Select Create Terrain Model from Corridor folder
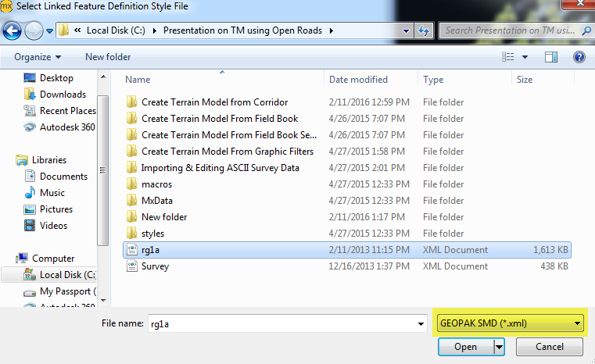595x364 pixels. (214, 102)
